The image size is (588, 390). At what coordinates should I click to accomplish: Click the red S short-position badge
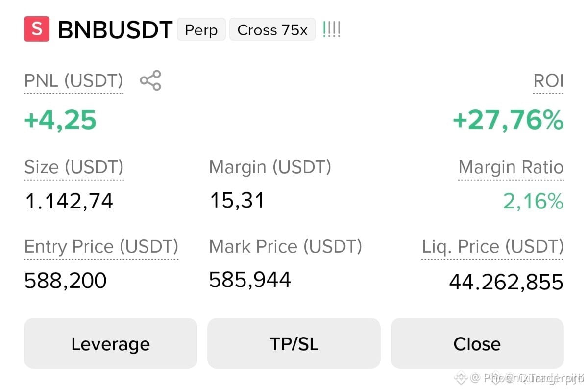(37, 29)
